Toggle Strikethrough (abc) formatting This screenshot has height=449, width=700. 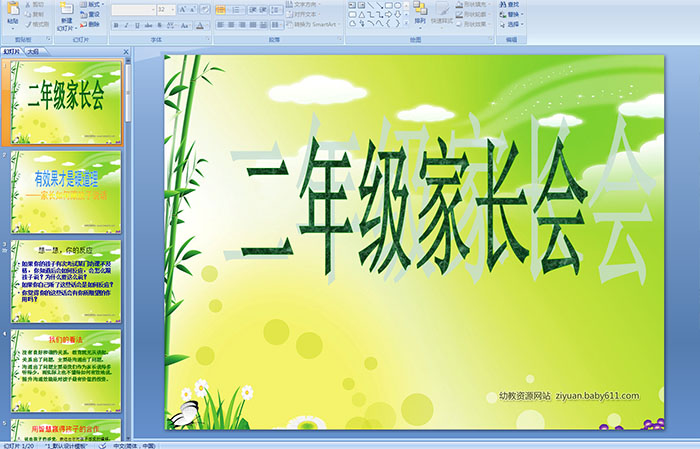coord(148,25)
